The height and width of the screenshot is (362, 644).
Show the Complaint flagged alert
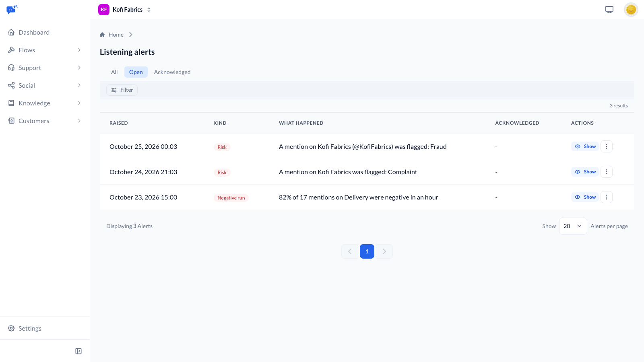[585, 172]
